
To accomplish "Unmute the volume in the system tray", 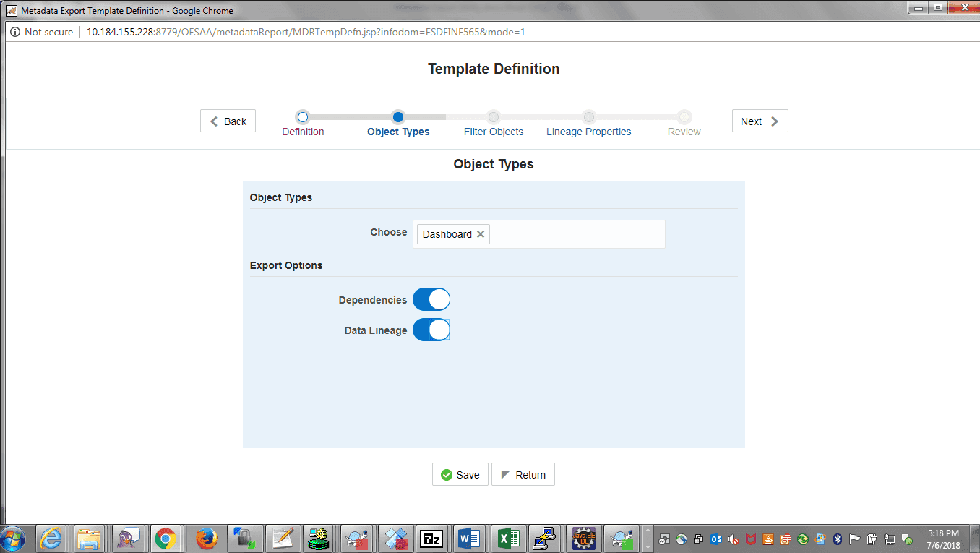I will 733,539.
